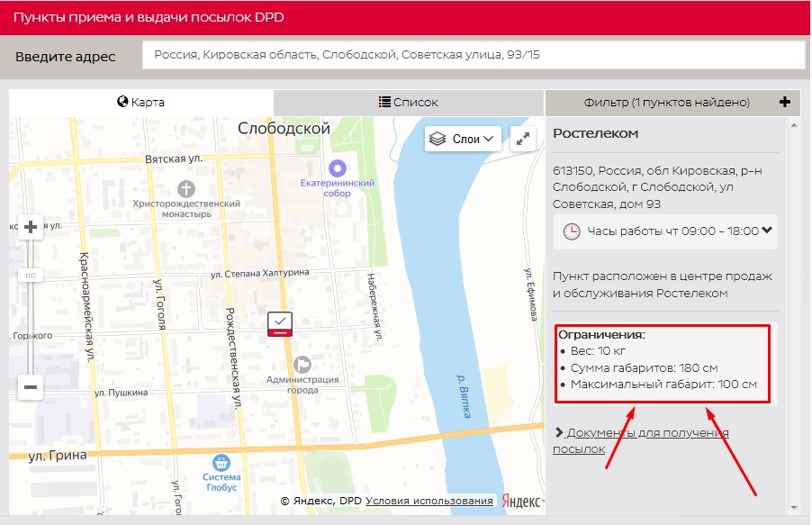The width and height of the screenshot is (812, 525).
Task: Click the Христорождественский монастырь cross icon
Action: click(x=186, y=189)
